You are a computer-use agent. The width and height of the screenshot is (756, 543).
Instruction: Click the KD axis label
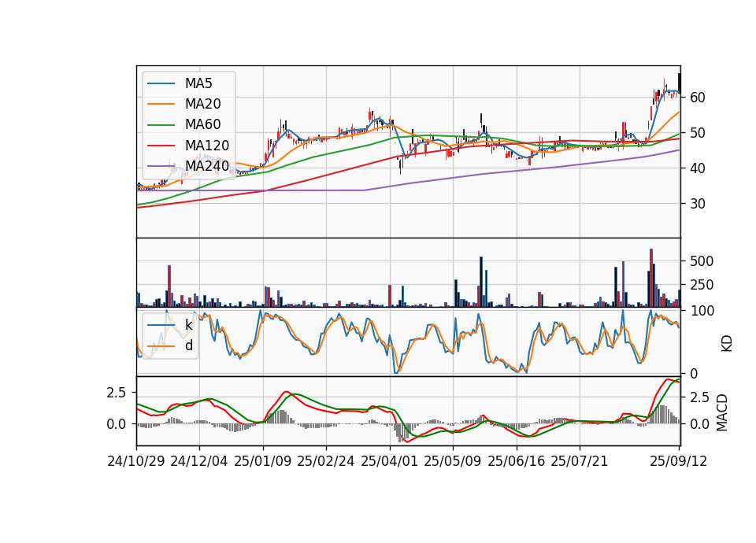click(x=726, y=344)
